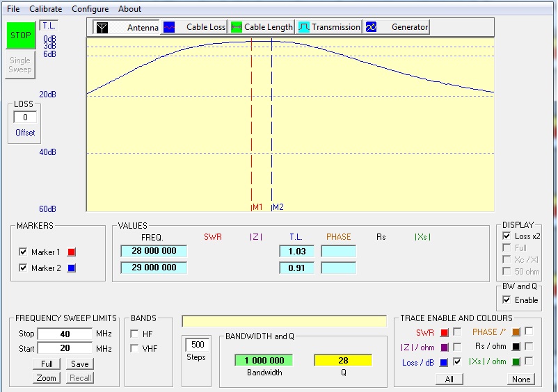Activate Transmission mode
The image size is (558, 392).
point(304,27)
